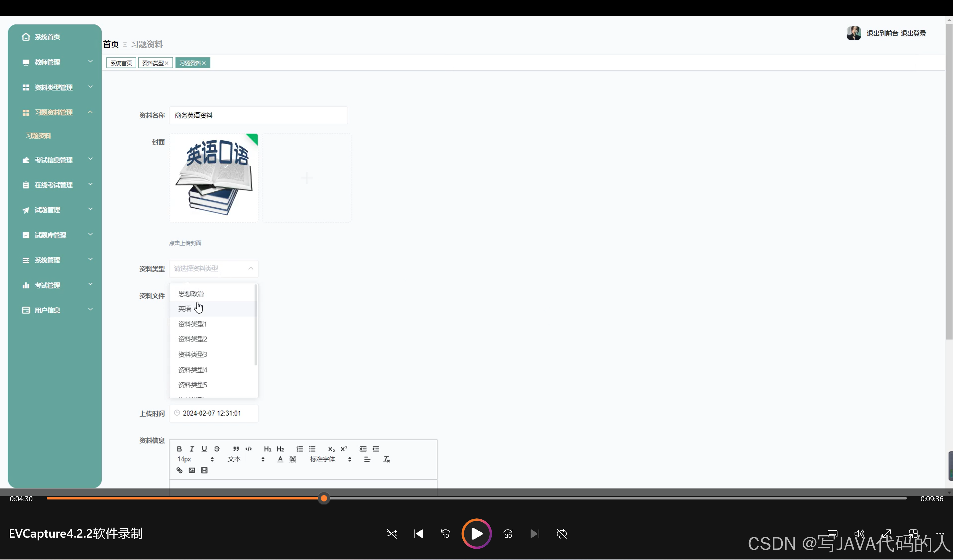Expand the 试题管理 sidebar menu
This screenshot has height=560, width=953.
(55, 210)
